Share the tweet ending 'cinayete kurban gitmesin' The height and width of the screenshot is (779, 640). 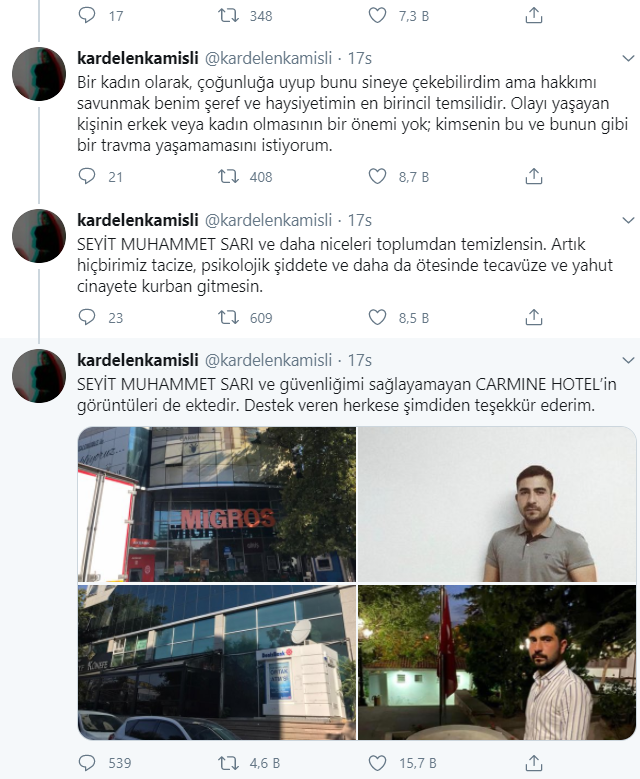[534, 317]
